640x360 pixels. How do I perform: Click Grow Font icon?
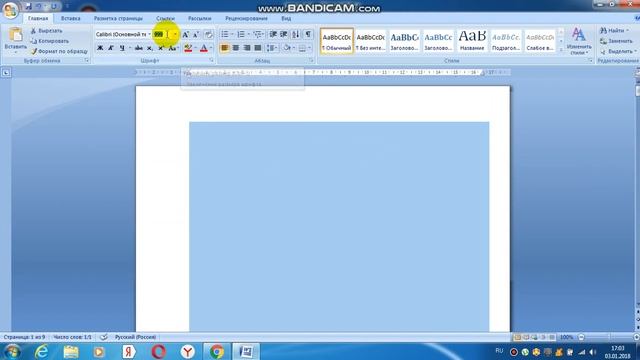click(x=185, y=35)
